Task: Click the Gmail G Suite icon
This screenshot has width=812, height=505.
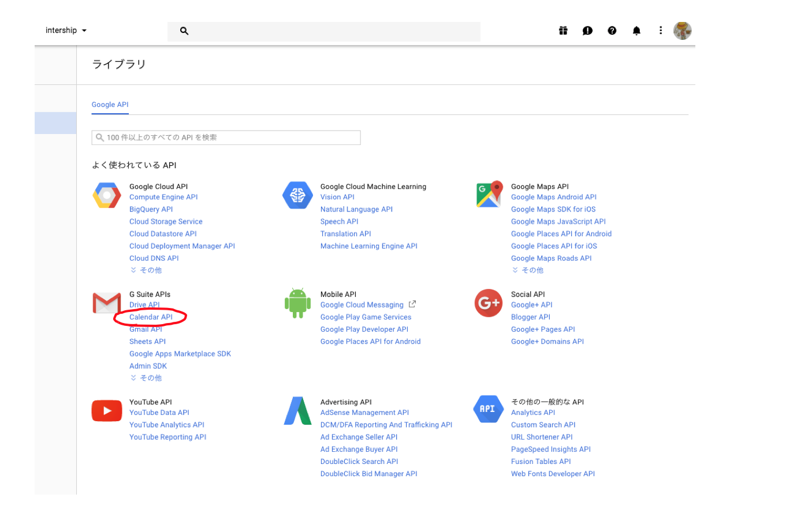Action: click(x=107, y=303)
